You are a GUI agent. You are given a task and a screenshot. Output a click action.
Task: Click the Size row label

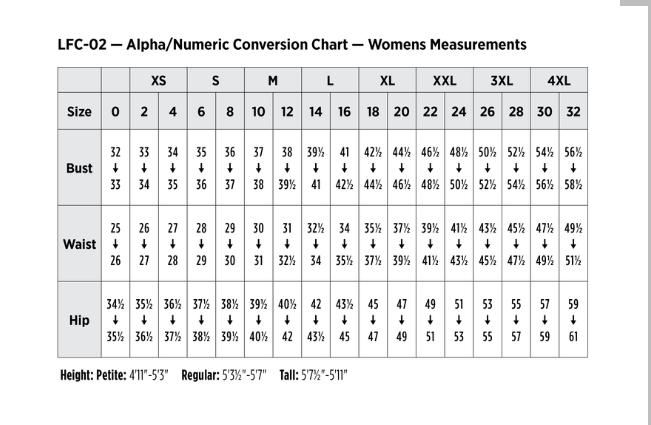coord(79,112)
